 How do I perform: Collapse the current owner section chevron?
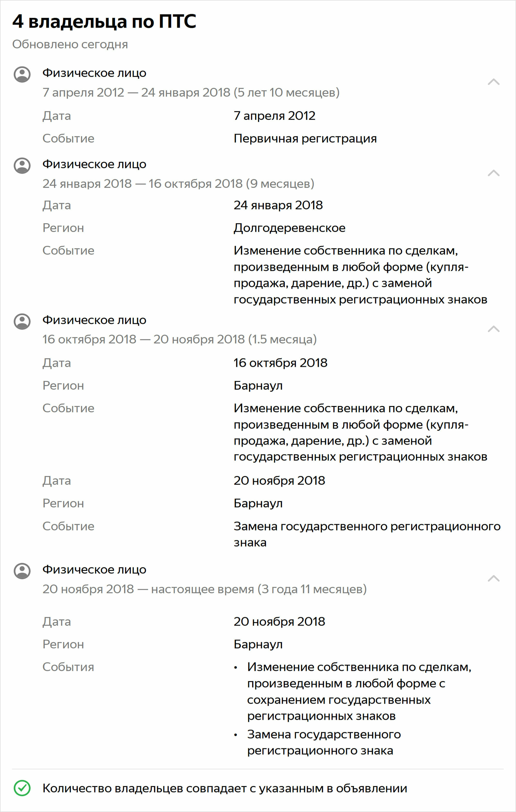point(493,578)
